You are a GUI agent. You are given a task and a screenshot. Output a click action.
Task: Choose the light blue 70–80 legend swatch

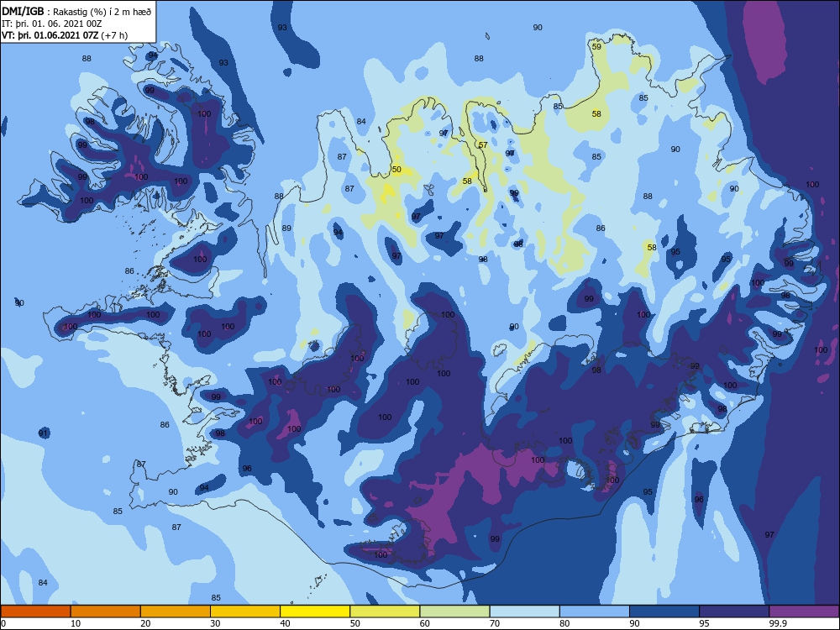tap(524, 612)
